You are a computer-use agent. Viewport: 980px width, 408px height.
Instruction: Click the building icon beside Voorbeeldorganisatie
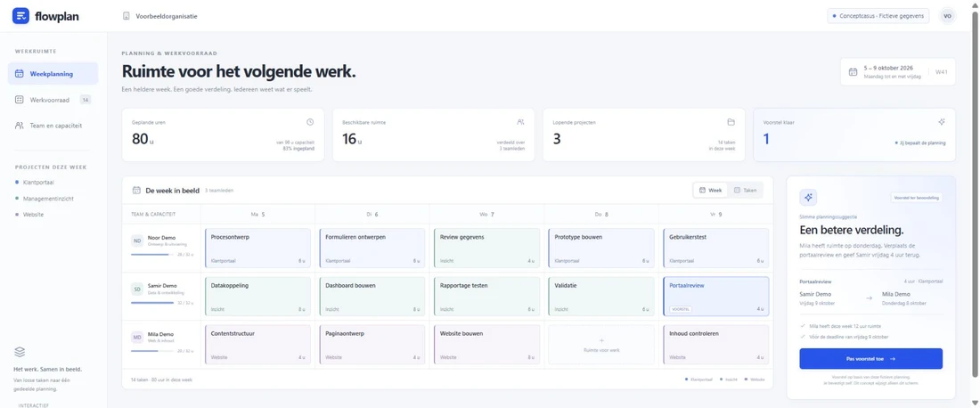pyautogui.click(x=127, y=16)
